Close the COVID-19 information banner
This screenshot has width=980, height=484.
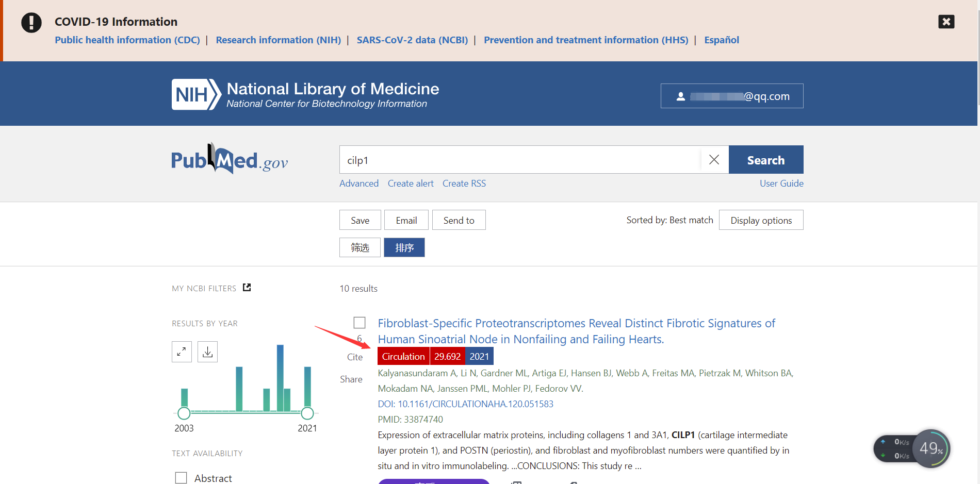click(946, 22)
